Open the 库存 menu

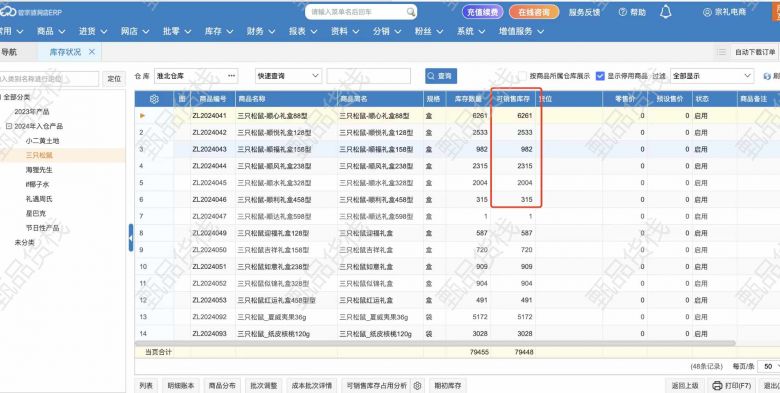point(219,31)
